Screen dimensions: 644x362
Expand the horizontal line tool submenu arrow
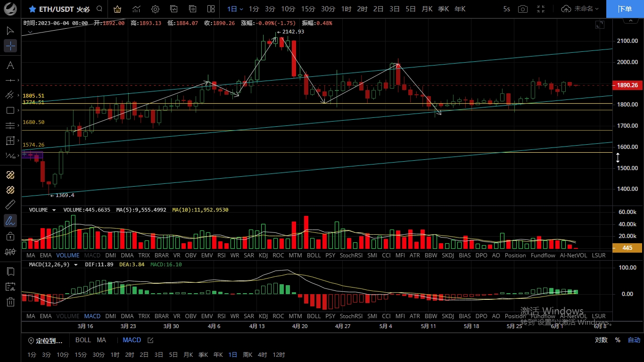(x=18, y=81)
